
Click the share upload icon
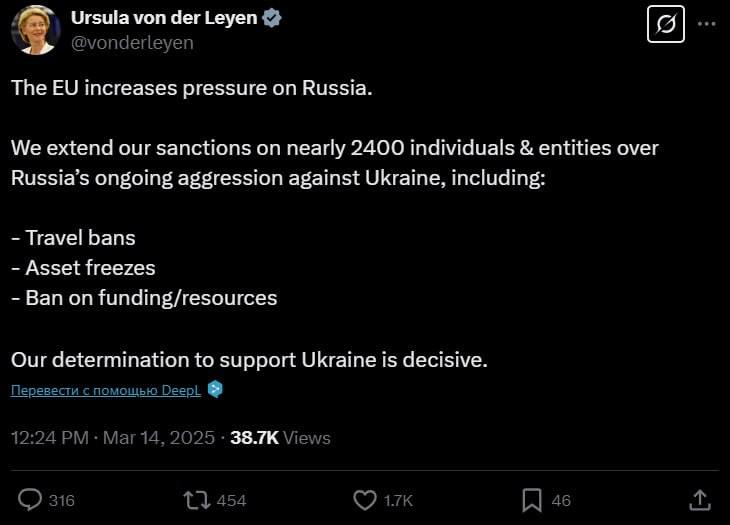click(701, 499)
